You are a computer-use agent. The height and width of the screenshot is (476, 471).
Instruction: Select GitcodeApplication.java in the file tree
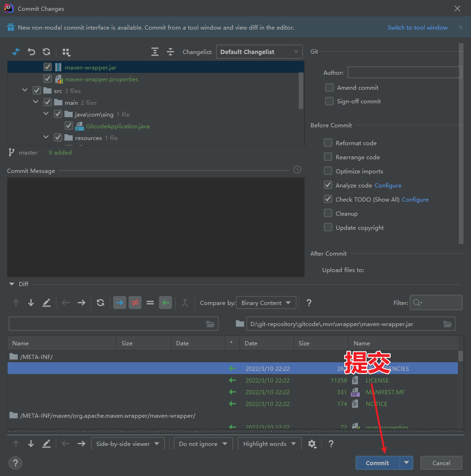(x=117, y=126)
